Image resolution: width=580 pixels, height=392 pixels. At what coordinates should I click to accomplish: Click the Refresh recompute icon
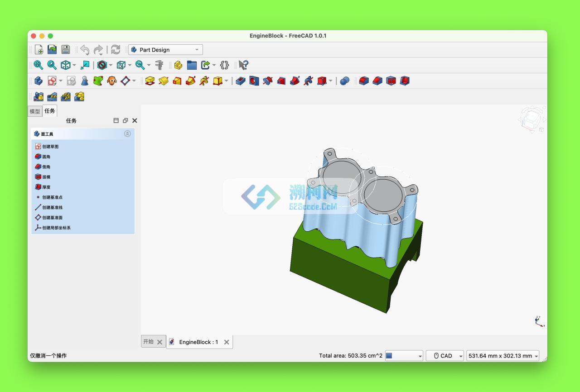pyautogui.click(x=116, y=50)
